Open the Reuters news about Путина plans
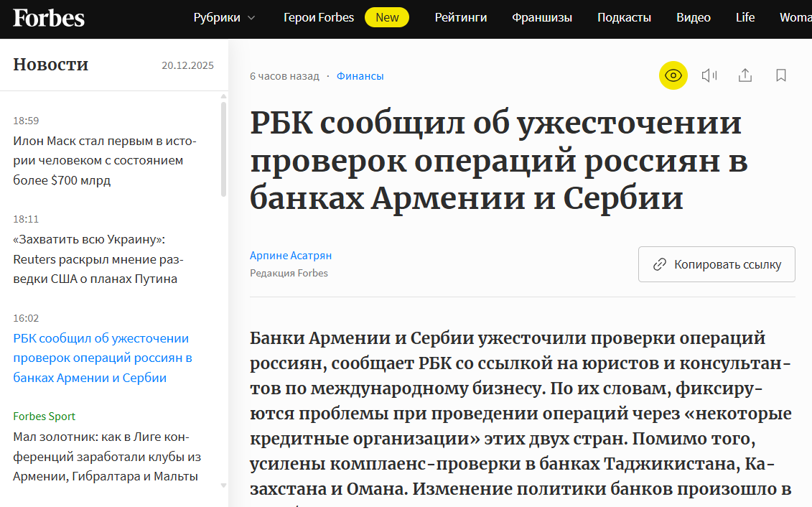This screenshot has height=507, width=812. [x=98, y=259]
